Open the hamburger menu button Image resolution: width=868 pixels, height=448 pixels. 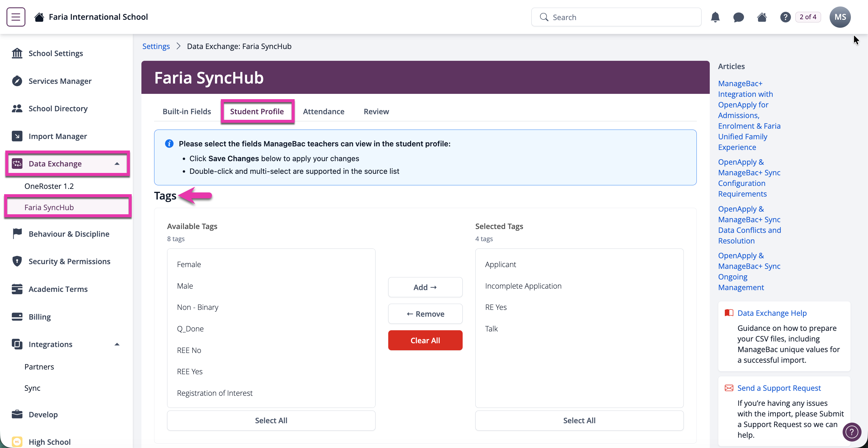point(16,17)
